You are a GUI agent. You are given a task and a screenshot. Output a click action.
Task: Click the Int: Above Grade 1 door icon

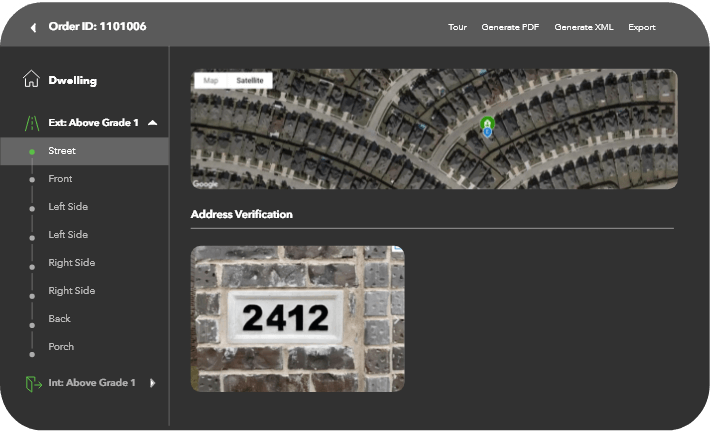[x=34, y=383]
